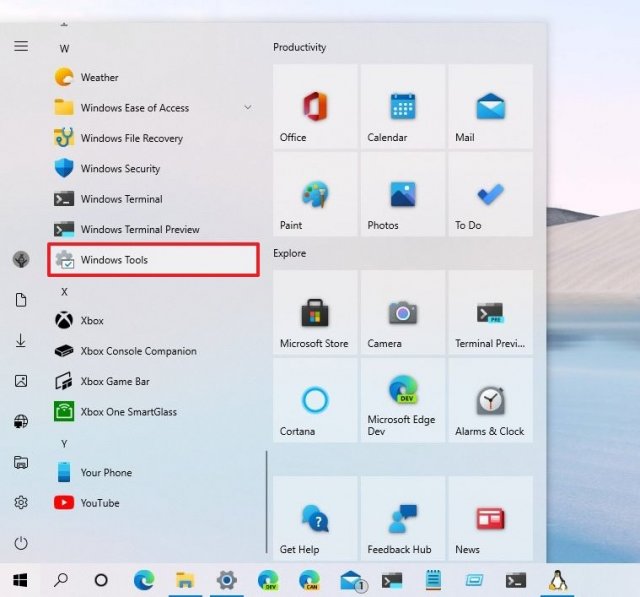Launch Windows File Recovery

(x=153, y=138)
